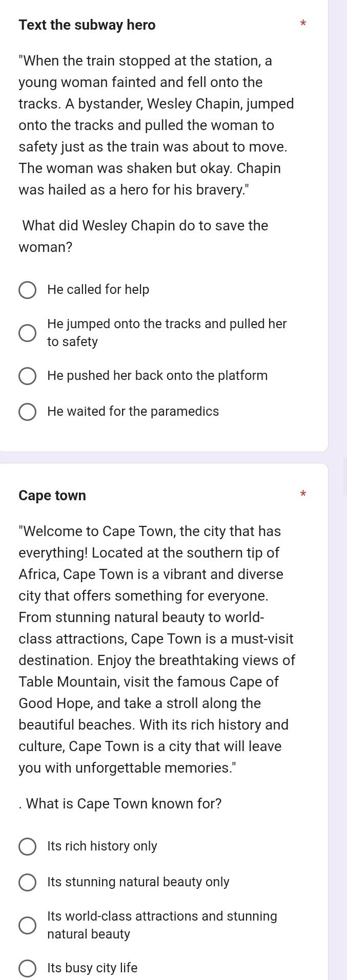Click 'What did Wesley Chapin do' question text

(144, 237)
